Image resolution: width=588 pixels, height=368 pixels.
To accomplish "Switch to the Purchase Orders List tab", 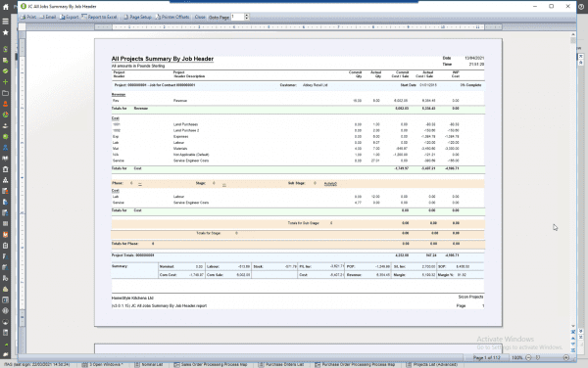I will (281, 364).
